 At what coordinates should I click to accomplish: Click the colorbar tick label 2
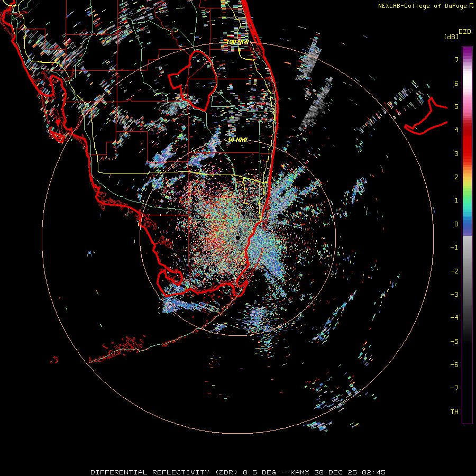[x=456, y=177]
